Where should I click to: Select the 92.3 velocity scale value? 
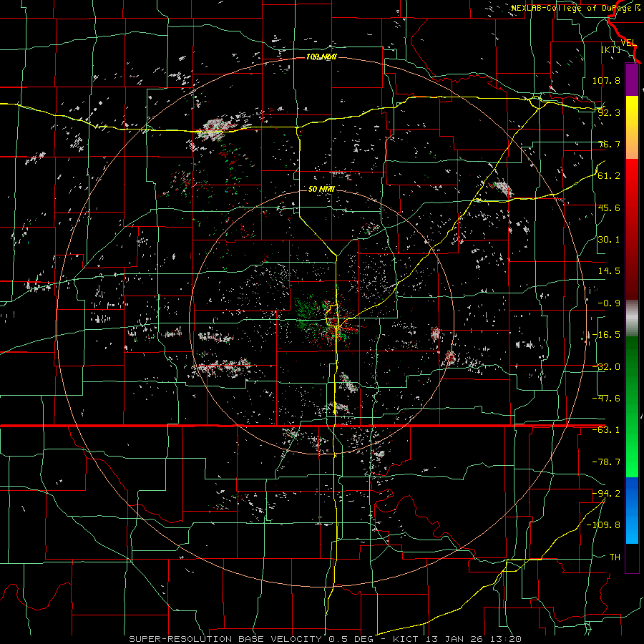coord(609,112)
